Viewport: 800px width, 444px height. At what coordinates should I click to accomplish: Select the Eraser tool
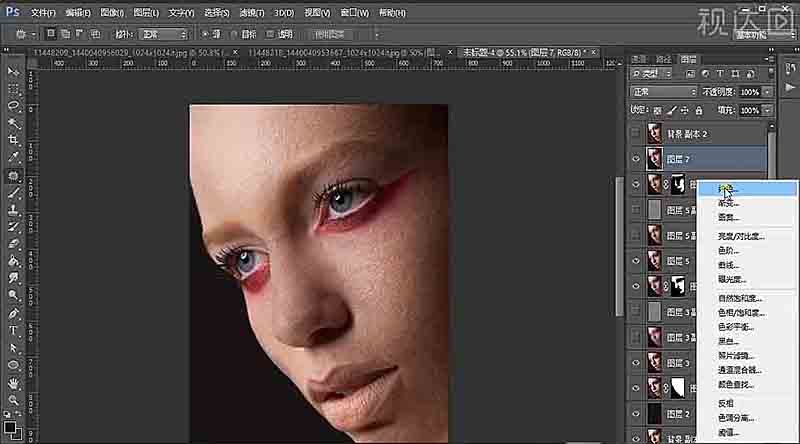click(13, 244)
